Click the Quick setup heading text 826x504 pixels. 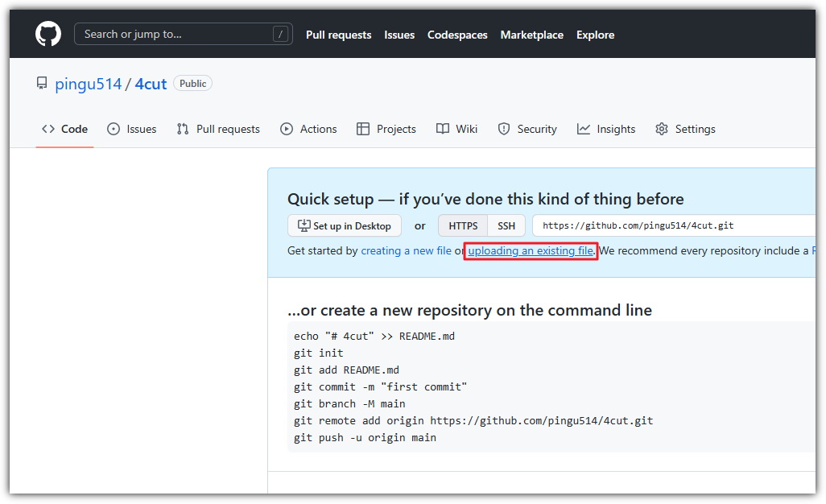coord(485,199)
